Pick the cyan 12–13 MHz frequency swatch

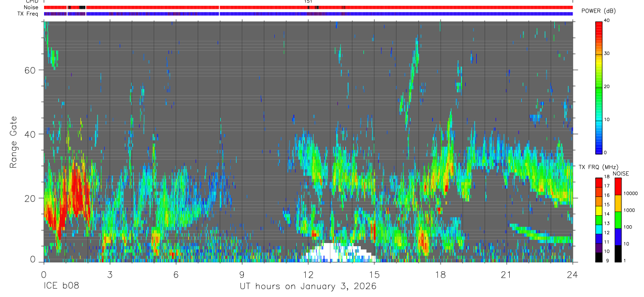[x=599, y=229]
